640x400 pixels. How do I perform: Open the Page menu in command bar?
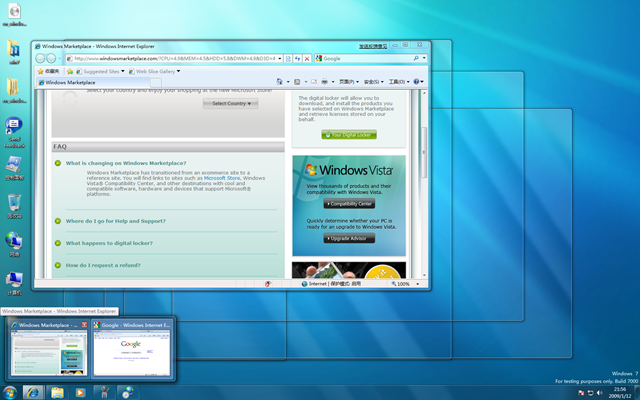tap(349, 82)
